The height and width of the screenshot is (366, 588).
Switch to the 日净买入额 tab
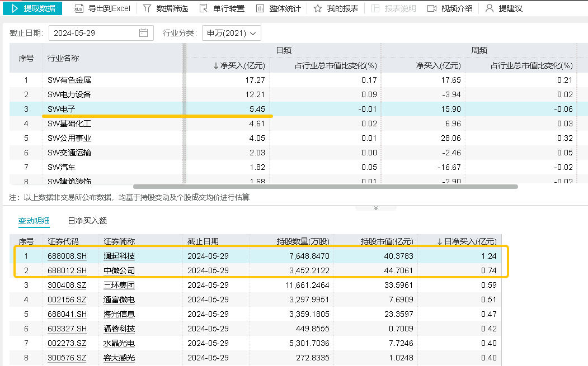pyautogui.click(x=87, y=221)
